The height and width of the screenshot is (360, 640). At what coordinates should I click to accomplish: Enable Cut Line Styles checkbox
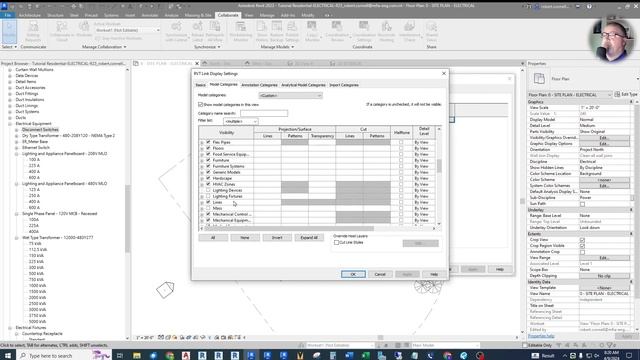pos(336,242)
